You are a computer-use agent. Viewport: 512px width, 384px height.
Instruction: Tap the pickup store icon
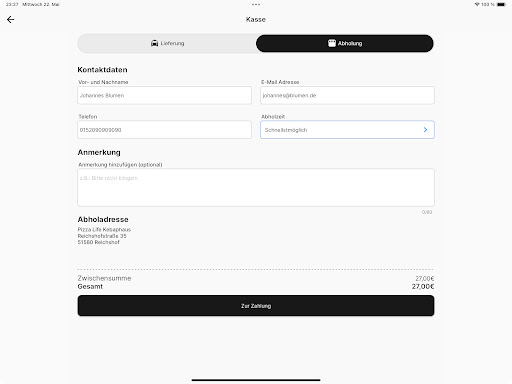332,43
